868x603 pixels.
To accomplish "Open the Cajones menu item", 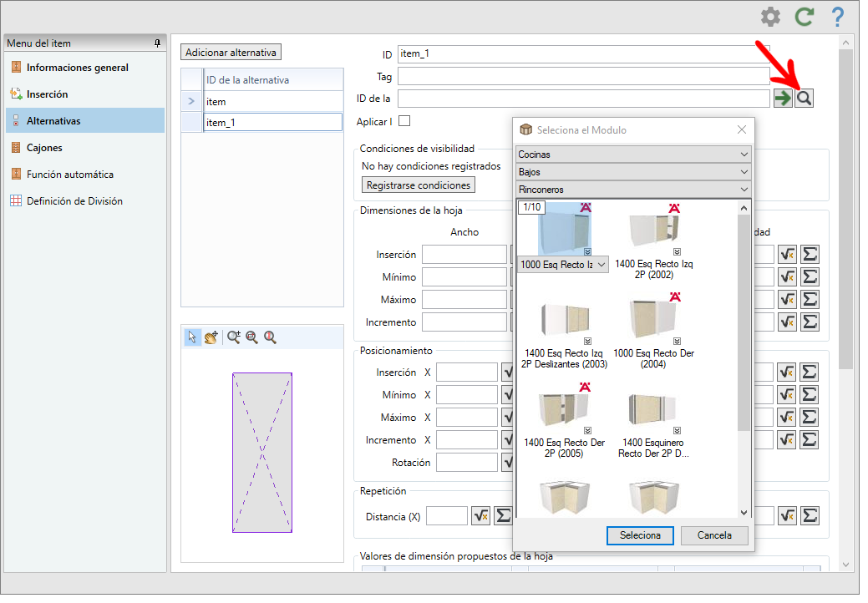I will [x=44, y=148].
